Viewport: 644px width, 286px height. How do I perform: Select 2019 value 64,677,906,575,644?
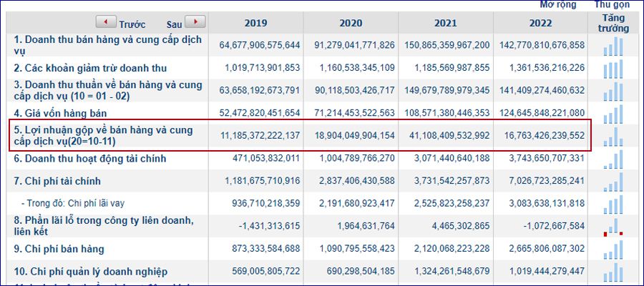coord(260,45)
